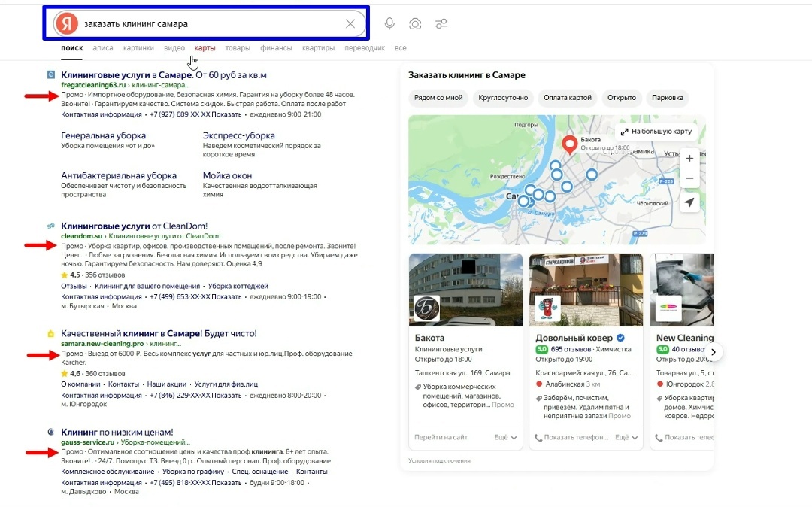Focus the search field with заказать клининг самара

(x=211, y=24)
